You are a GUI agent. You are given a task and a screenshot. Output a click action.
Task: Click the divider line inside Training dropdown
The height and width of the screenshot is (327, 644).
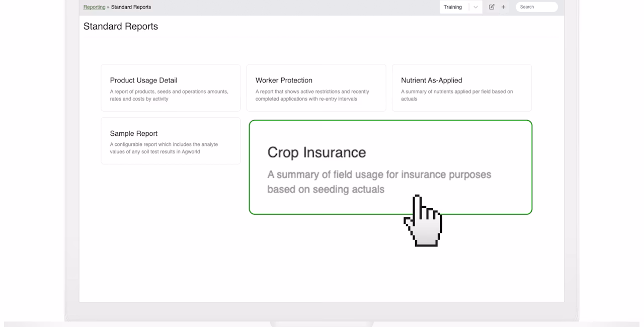pyautogui.click(x=469, y=7)
